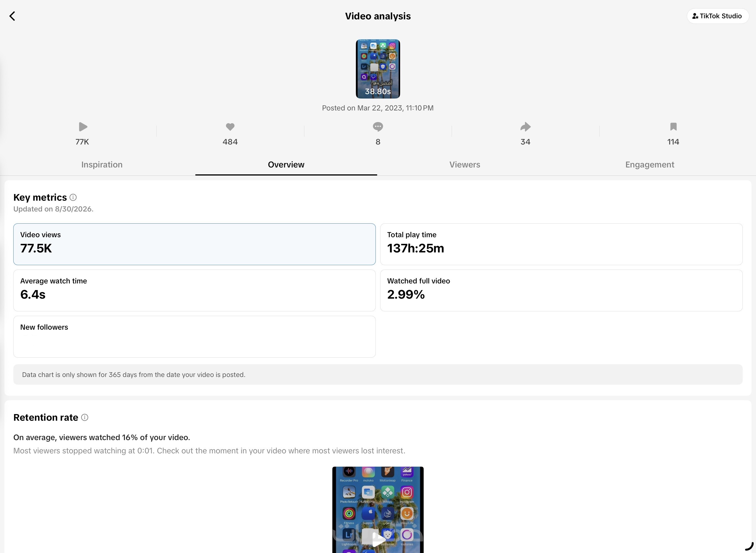Open Key metrics info icon
The width and height of the screenshot is (756, 553).
tap(73, 198)
